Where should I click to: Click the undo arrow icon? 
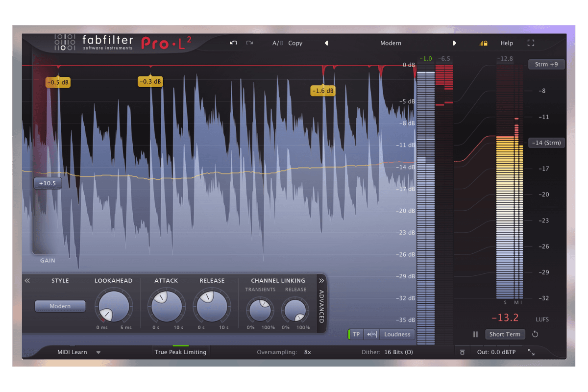[233, 43]
